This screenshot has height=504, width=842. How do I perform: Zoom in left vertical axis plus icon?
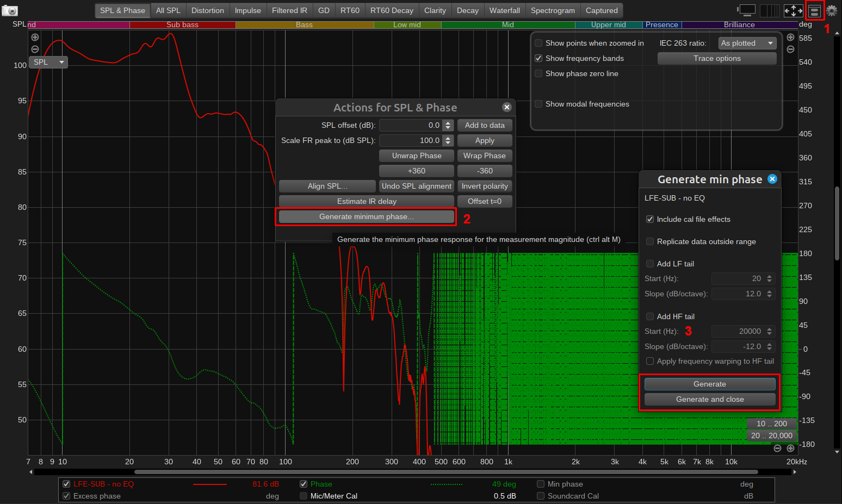click(35, 38)
